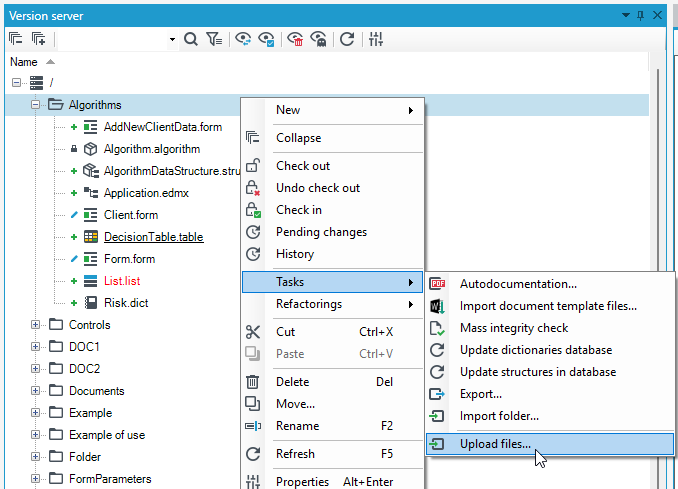Choose Collapse from the context menu
This screenshot has width=678, height=489.
coord(333,138)
